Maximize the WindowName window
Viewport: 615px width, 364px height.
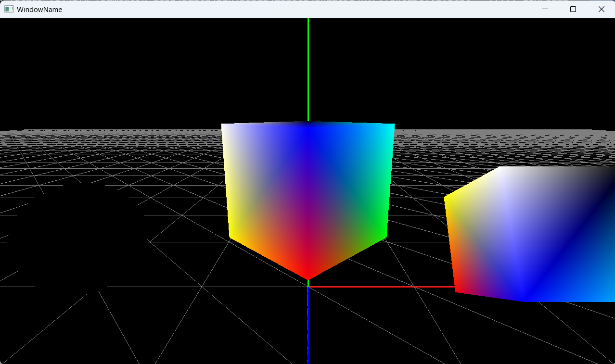[573, 9]
